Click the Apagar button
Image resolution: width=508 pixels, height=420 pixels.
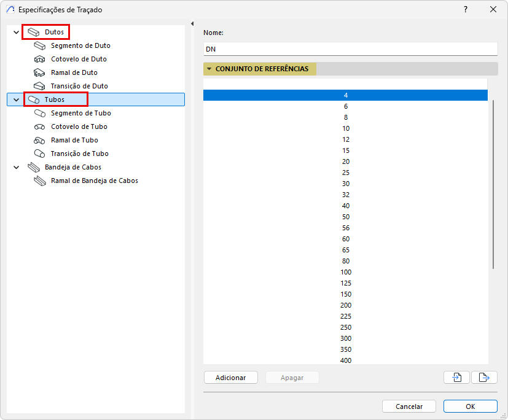[x=292, y=378]
